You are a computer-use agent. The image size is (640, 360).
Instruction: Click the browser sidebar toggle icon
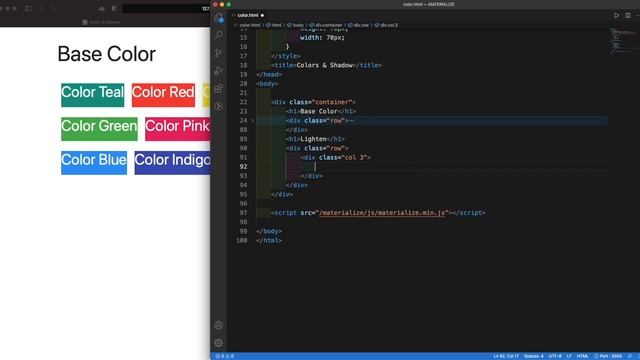point(28,8)
